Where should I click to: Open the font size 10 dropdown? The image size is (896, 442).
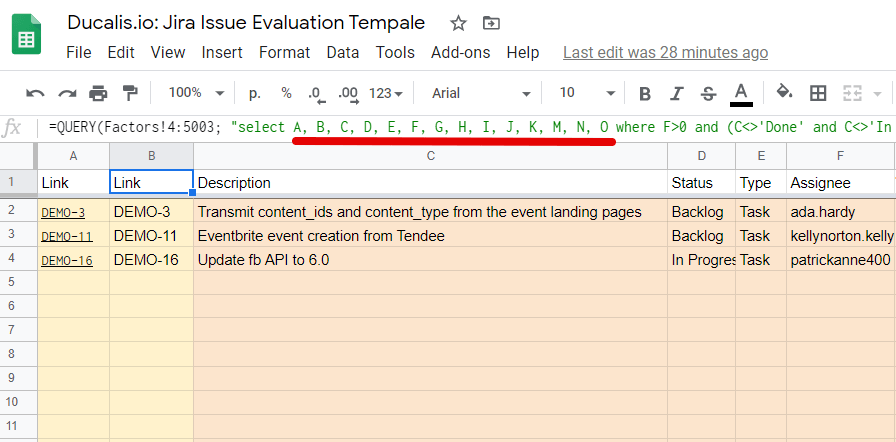click(x=587, y=93)
